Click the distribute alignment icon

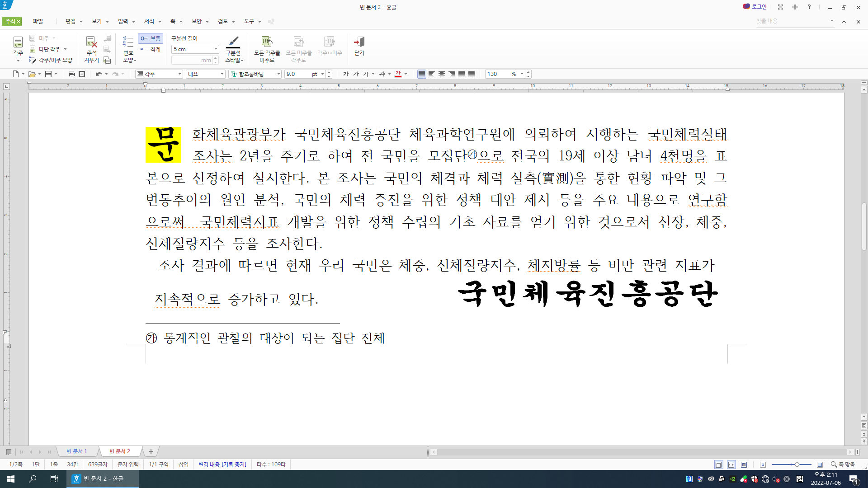[462, 74]
